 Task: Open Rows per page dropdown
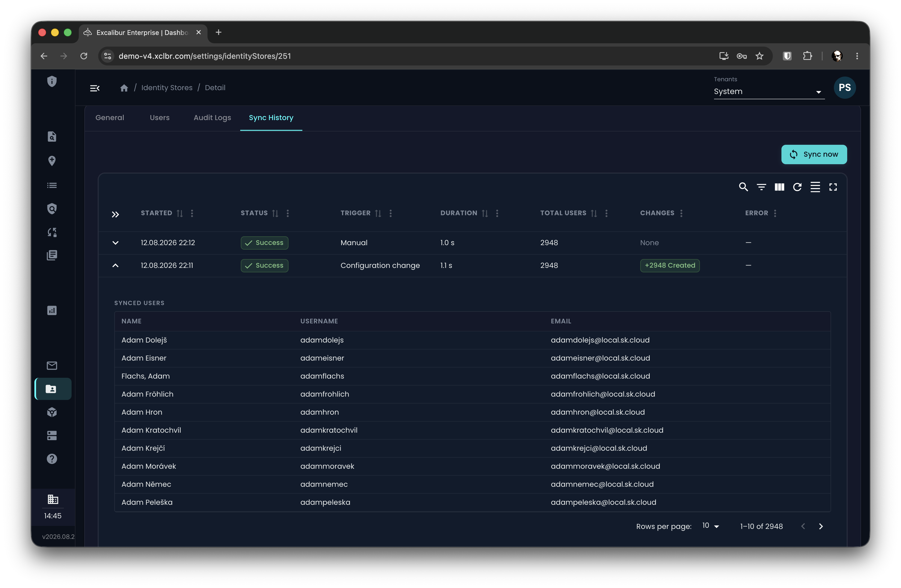[x=711, y=526]
